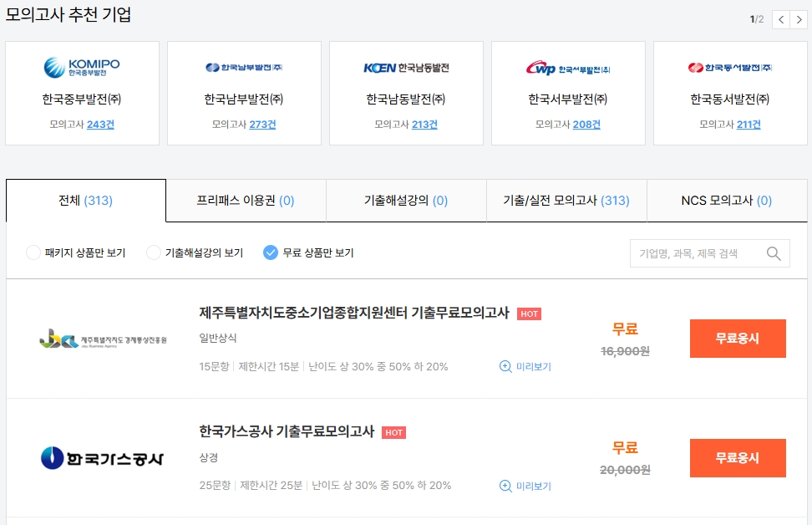This screenshot has width=812, height=525.
Task: Open 한국가스공사 기출무료모의고사 title
Action: click(287, 431)
